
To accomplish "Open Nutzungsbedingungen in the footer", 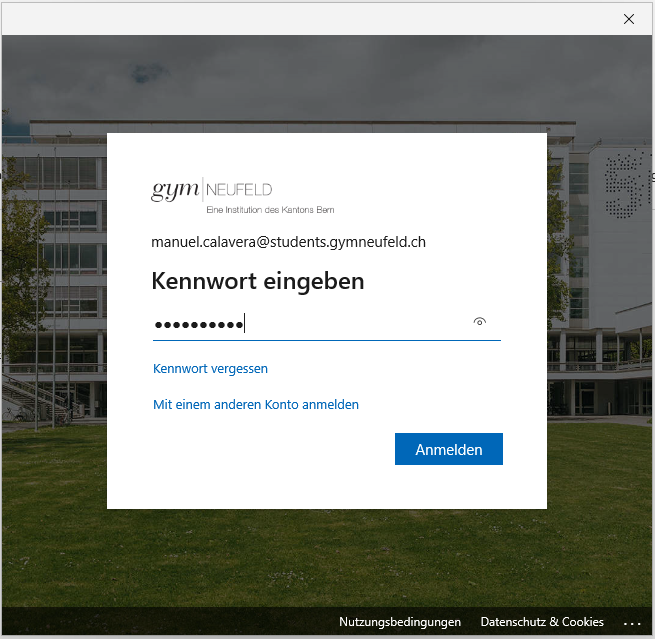I will 399,622.
